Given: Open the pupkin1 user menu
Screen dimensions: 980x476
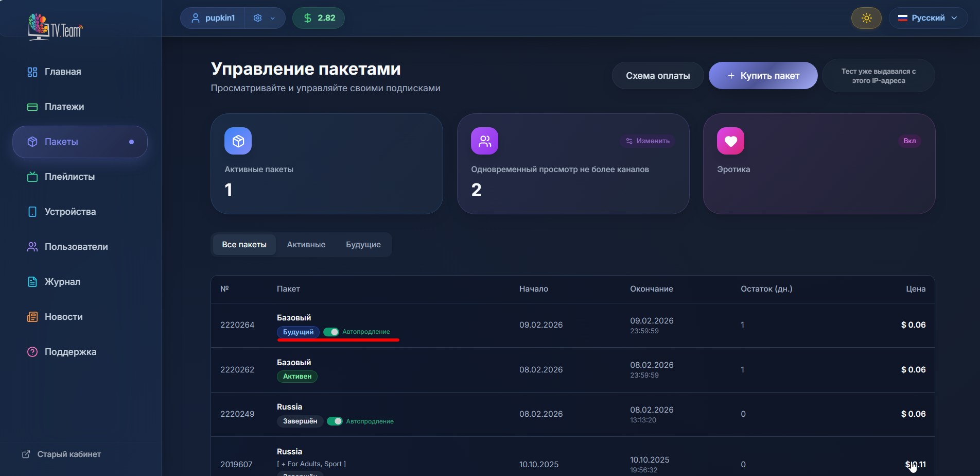Looking at the screenshot, I should tap(213, 18).
